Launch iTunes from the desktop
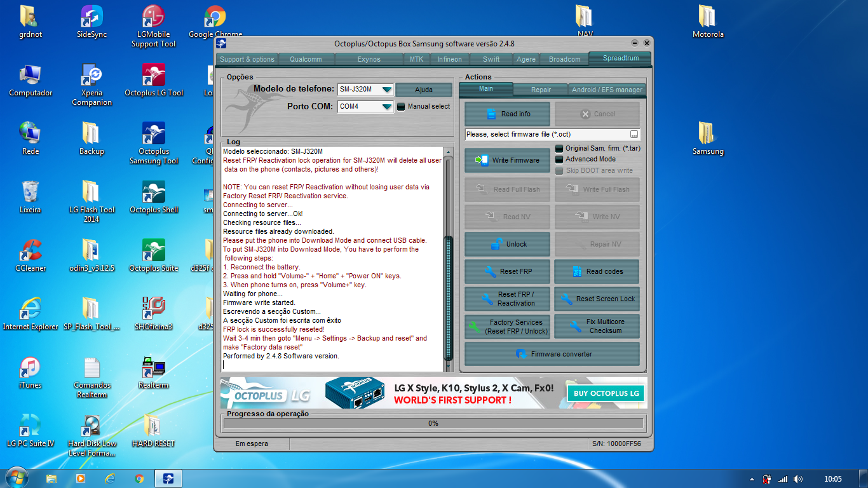The height and width of the screenshot is (488, 868). coord(30,373)
